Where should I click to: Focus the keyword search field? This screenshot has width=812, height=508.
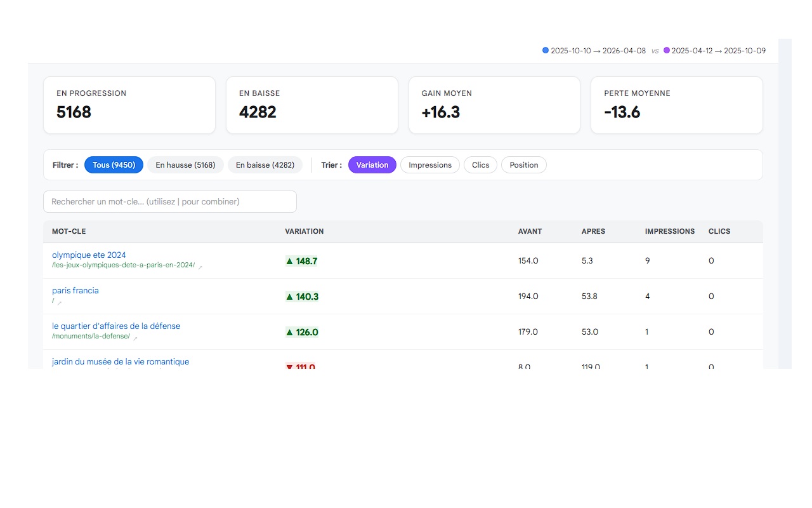169,202
